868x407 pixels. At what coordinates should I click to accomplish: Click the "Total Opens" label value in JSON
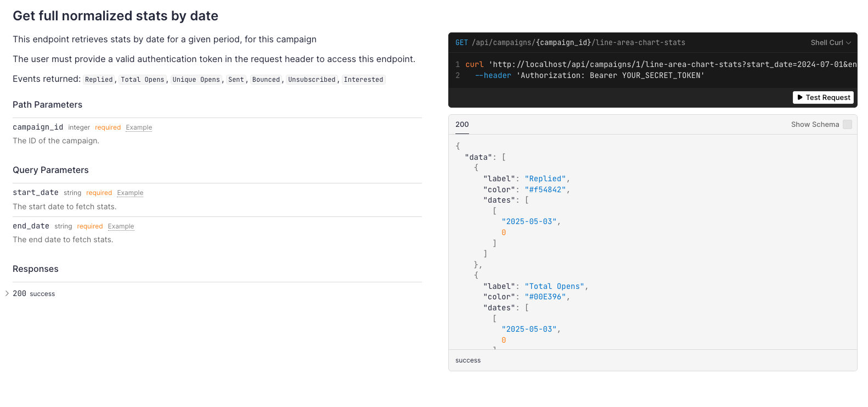click(x=554, y=286)
